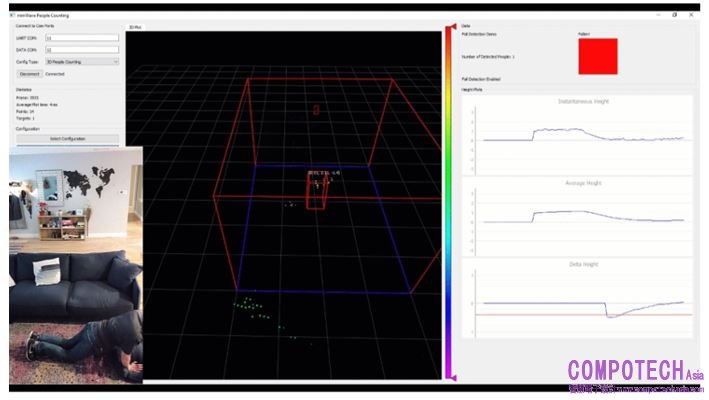Screen dimensions: 709x400
Task: Click inside the UART COM field
Action: pyautogui.click(x=81, y=37)
